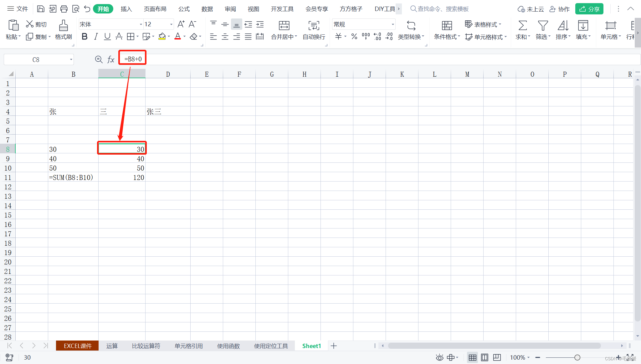Viewport: 641px width, 364px height.
Task: Toggle bottom vertical alignment
Action: 237,24
